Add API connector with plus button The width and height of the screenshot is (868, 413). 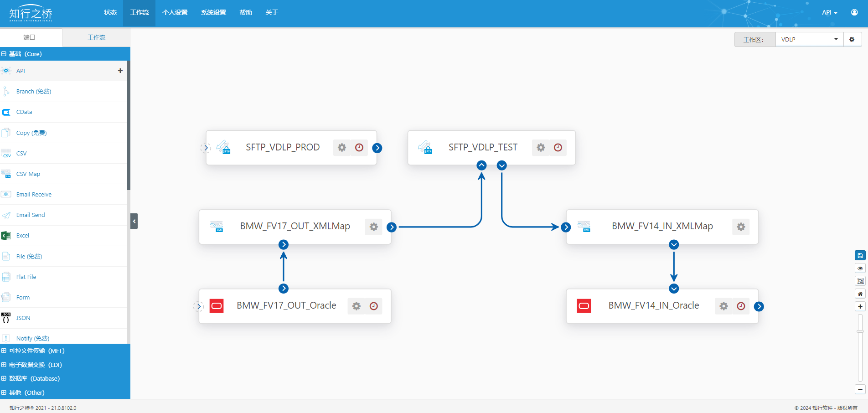click(120, 71)
